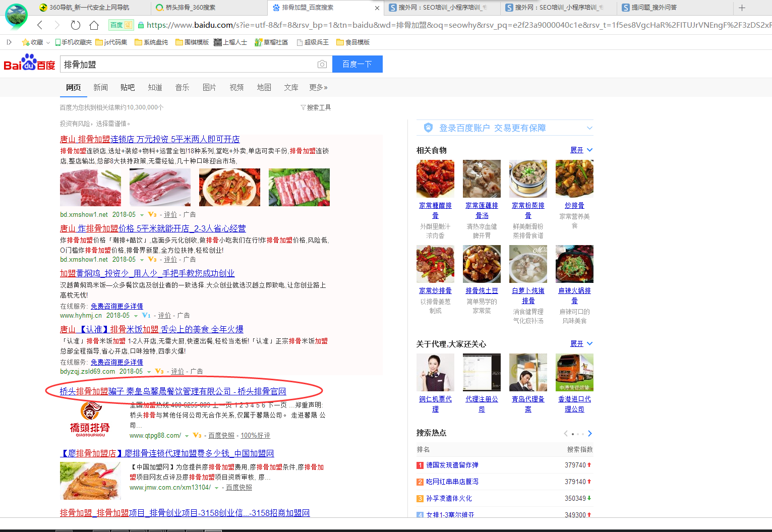The height and width of the screenshot is (532, 772).
Task: Open hot search 德国发现遗留炸弹
Action: click(x=452, y=465)
